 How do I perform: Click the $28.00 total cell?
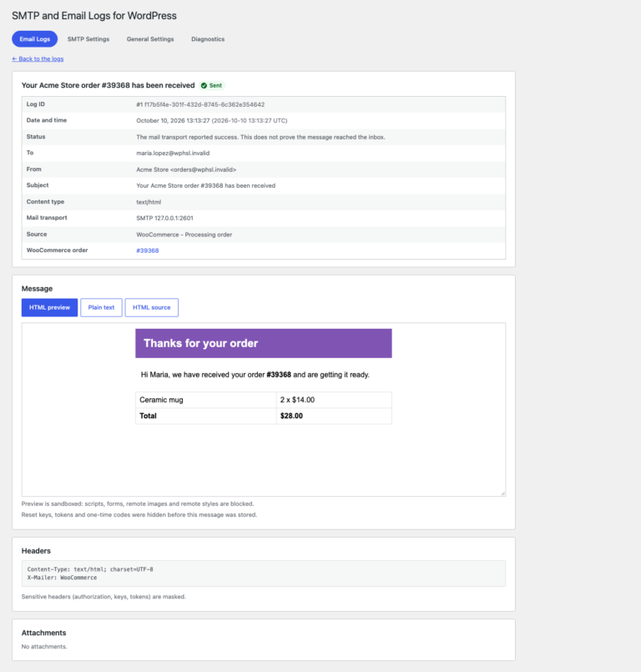tap(334, 417)
